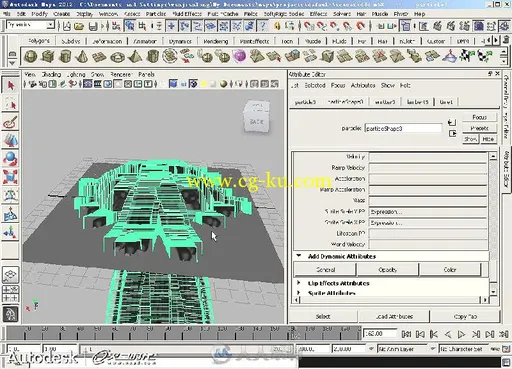
Task: Switch to the particle3 tab
Action: click(305, 102)
